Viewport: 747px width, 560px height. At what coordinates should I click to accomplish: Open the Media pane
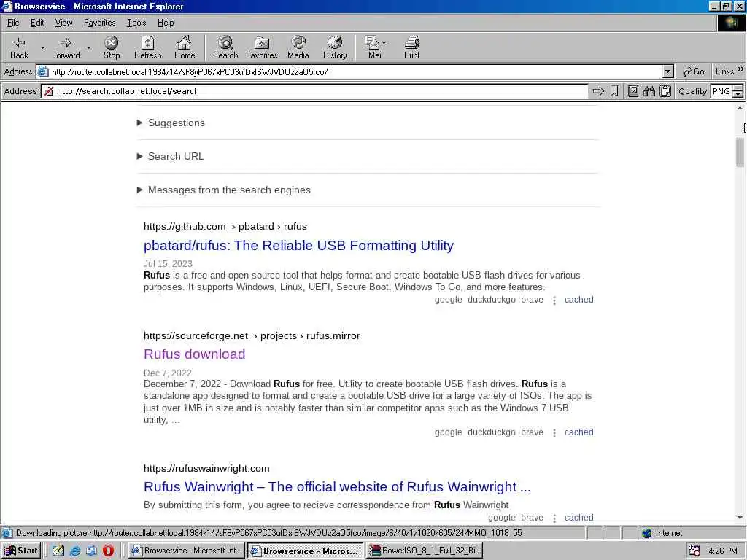[298, 47]
